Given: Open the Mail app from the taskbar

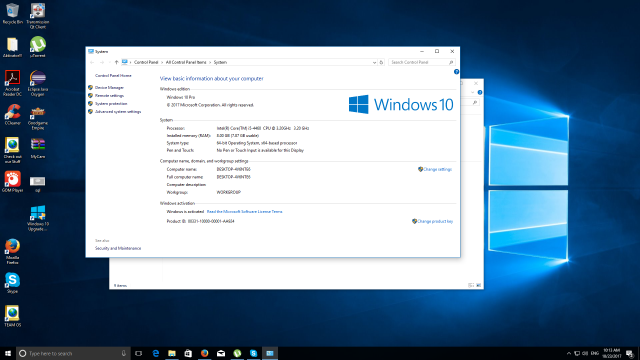Looking at the screenshot, I should [221, 353].
